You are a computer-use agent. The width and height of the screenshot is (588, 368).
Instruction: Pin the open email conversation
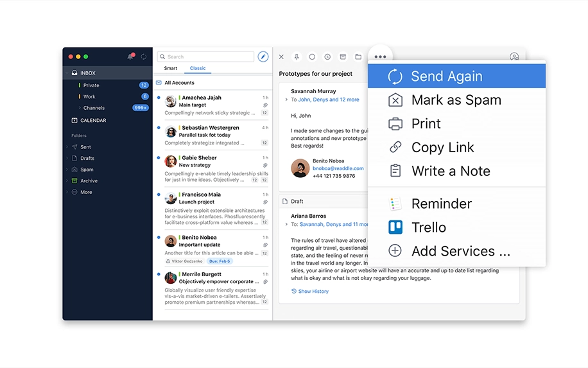297,57
